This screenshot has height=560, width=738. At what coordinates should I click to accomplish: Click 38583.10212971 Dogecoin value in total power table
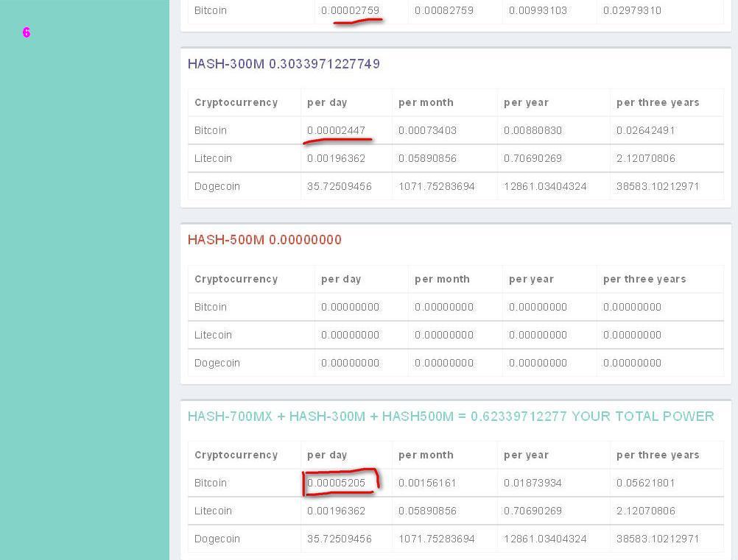pyautogui.click(x=658, y=539)
